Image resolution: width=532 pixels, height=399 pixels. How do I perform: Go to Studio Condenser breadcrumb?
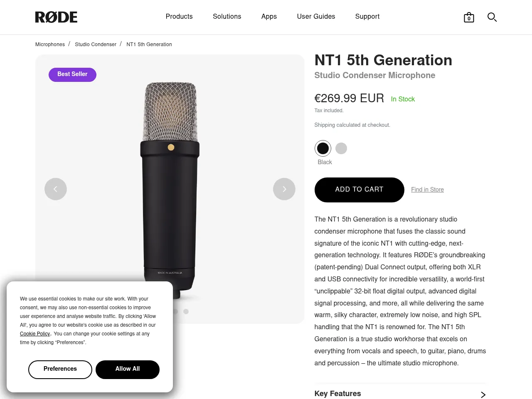click(x=96, y=44)
